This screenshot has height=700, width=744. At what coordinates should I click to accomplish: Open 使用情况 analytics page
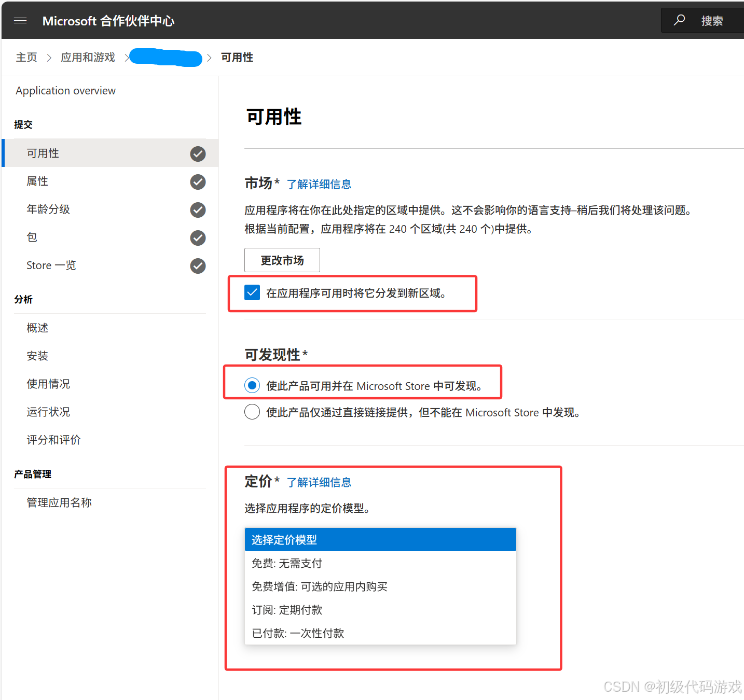pyautogui.click(x=48, y=384)
